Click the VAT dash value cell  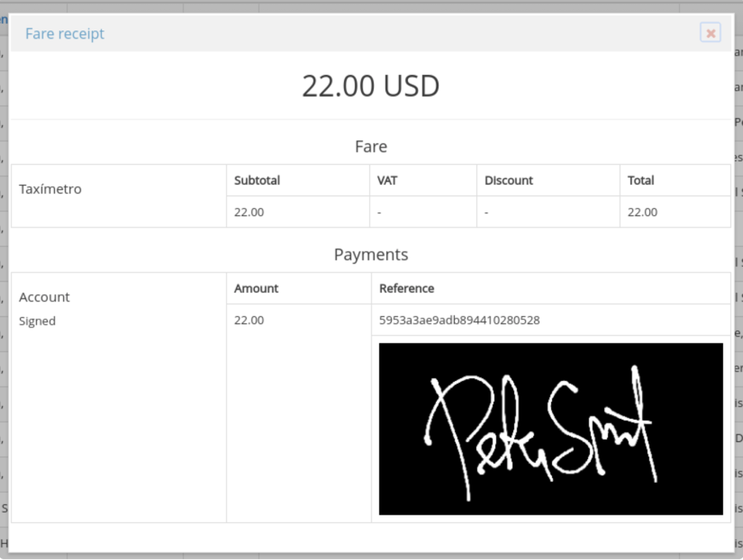(x=380, y=212)
